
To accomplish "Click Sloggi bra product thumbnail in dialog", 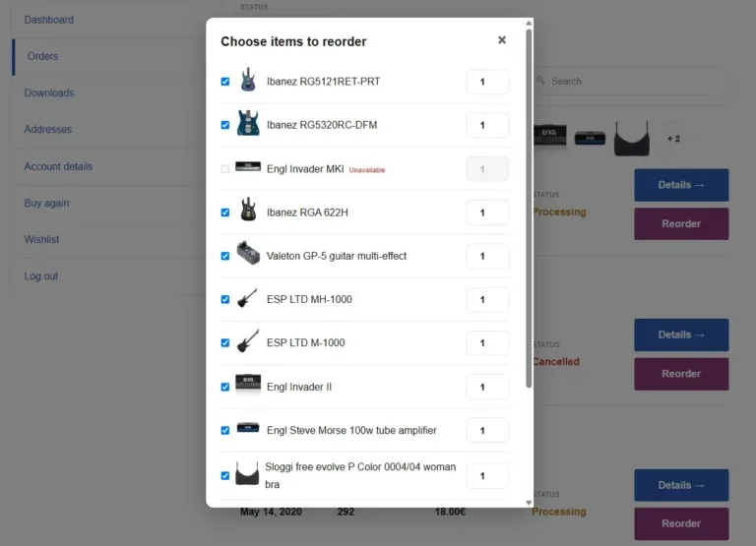I will tap(247, 473).
